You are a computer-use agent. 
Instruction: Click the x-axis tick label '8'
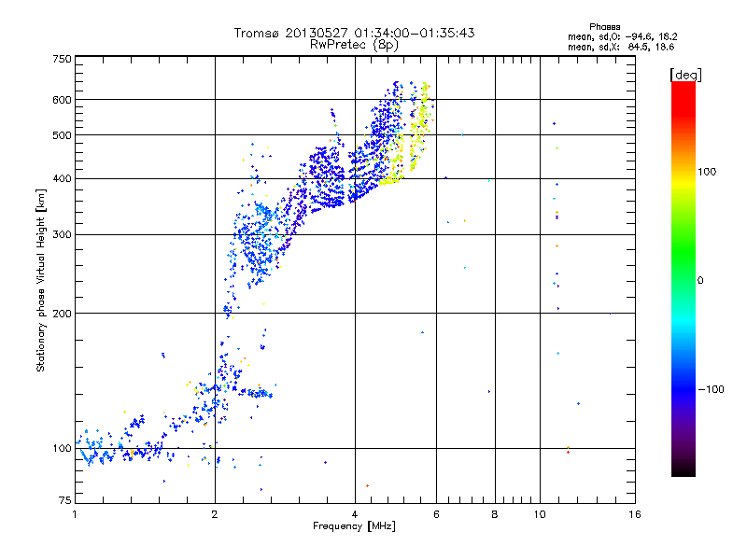coord(495,514)
